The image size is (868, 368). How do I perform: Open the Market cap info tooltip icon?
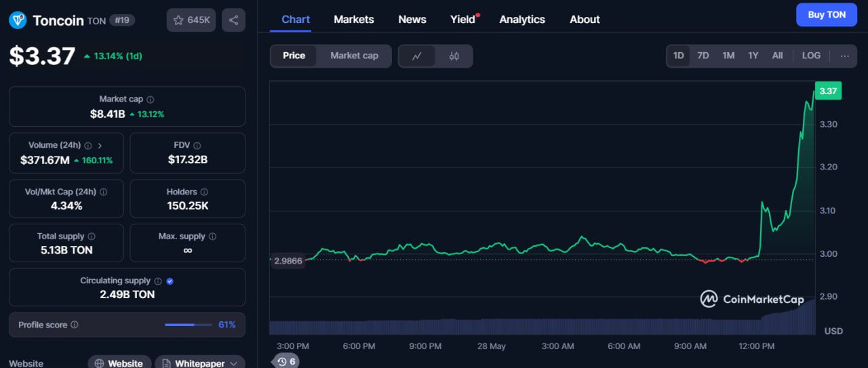[151, 100]
